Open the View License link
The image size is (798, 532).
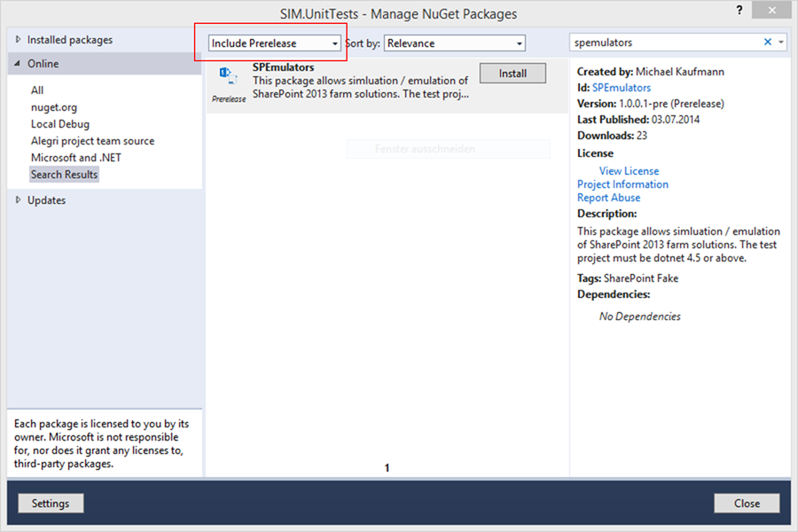click(x=629, y=171)
